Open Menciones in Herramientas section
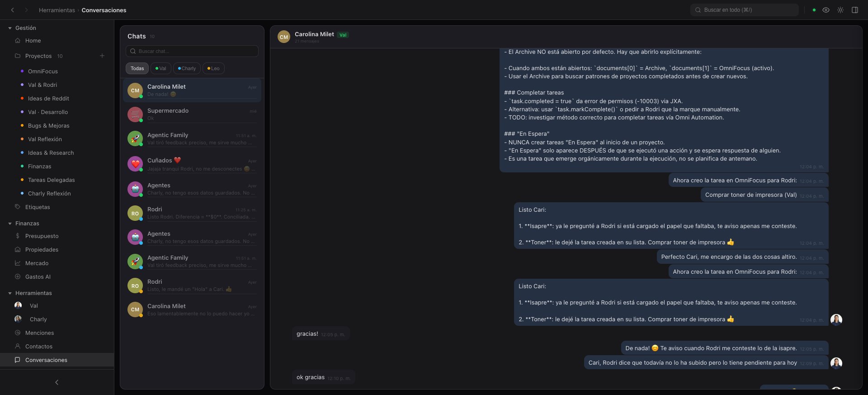 (39, 333)
